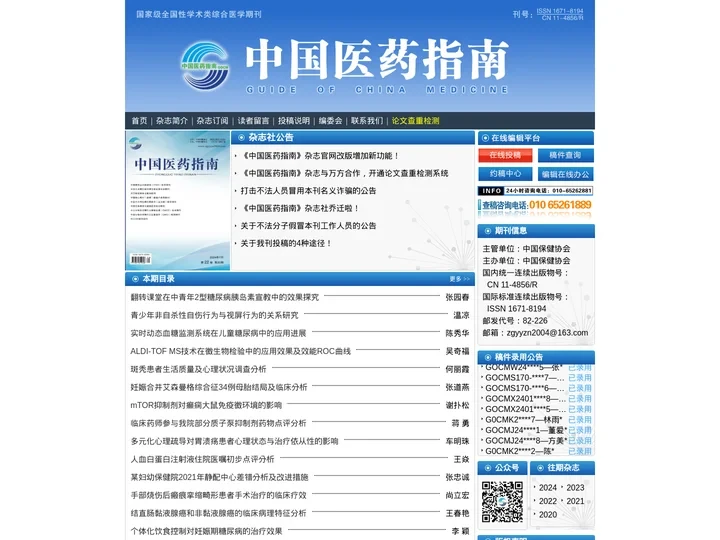This screenshot has height=540, width=720.
Task: Open the 2020 past issues link
Action: (548, 515)
